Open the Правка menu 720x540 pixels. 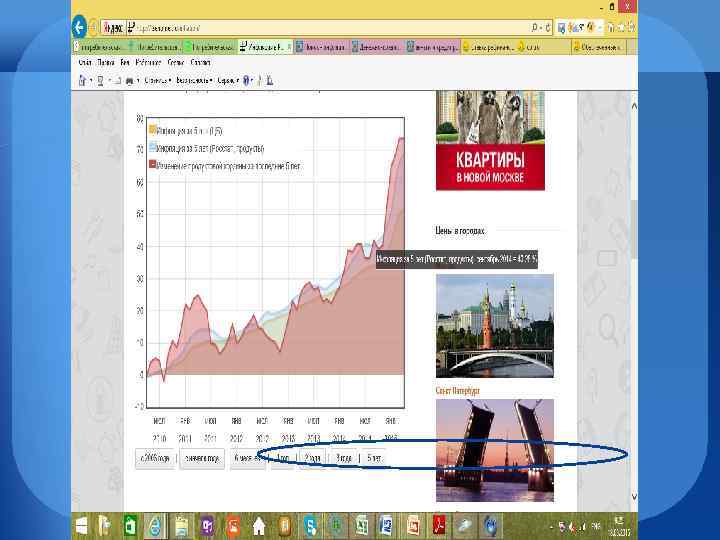point(106,62)
